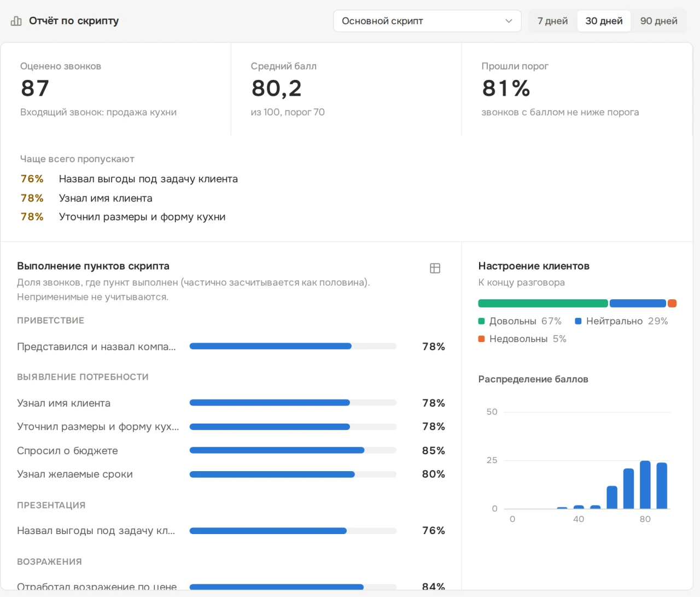Click the 'Входящий звонок: продажа кухни' subtitle
The image size is (700, 597).
click(98, 112)
